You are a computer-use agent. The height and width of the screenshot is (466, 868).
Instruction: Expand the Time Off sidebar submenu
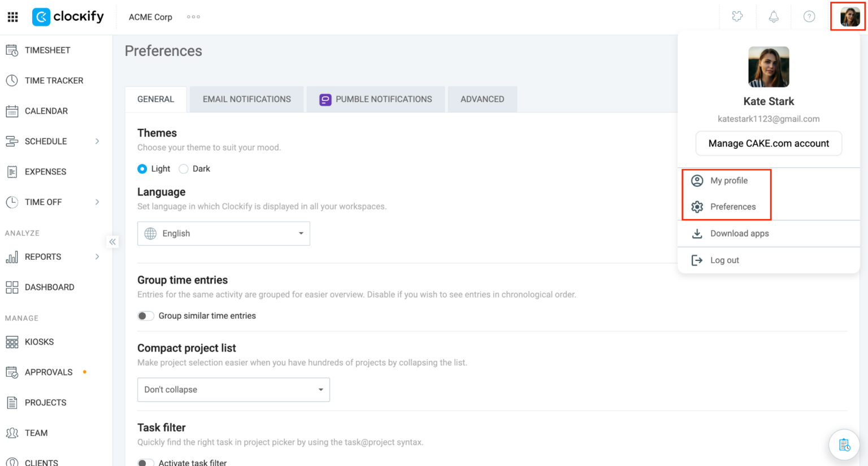(x=97, y=202)
